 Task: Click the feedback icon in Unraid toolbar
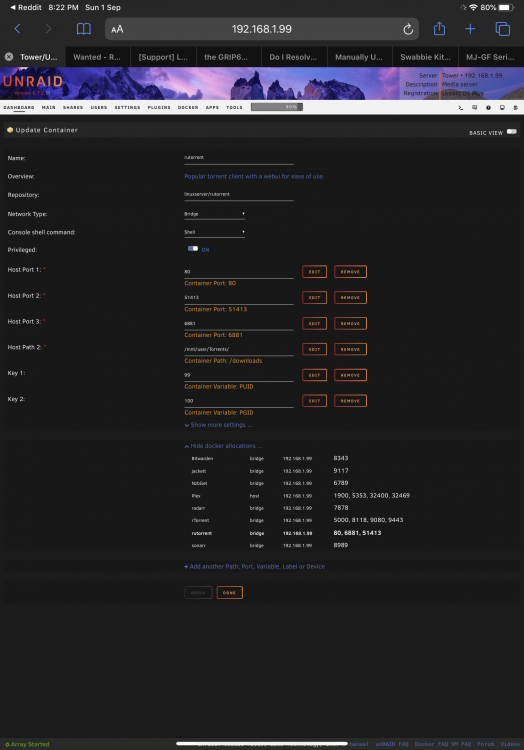[x=474, y=108]
